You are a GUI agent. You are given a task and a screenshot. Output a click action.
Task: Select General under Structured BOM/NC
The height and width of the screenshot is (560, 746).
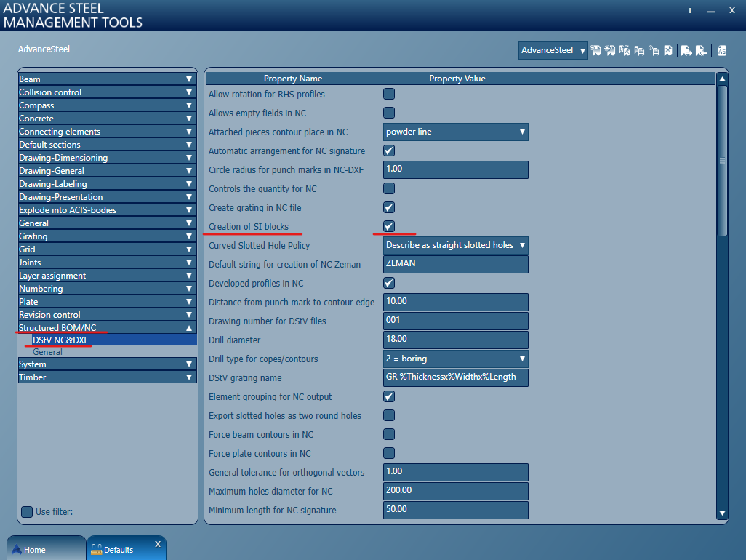[47, 352]
